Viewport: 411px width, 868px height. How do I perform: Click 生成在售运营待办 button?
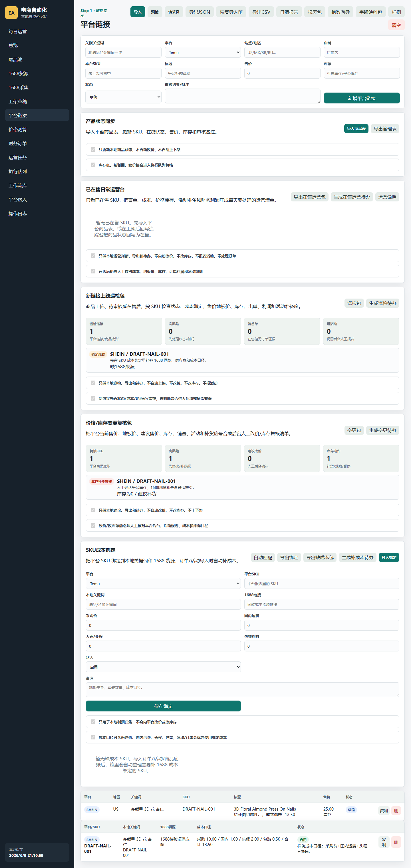(x=352, y=197)
